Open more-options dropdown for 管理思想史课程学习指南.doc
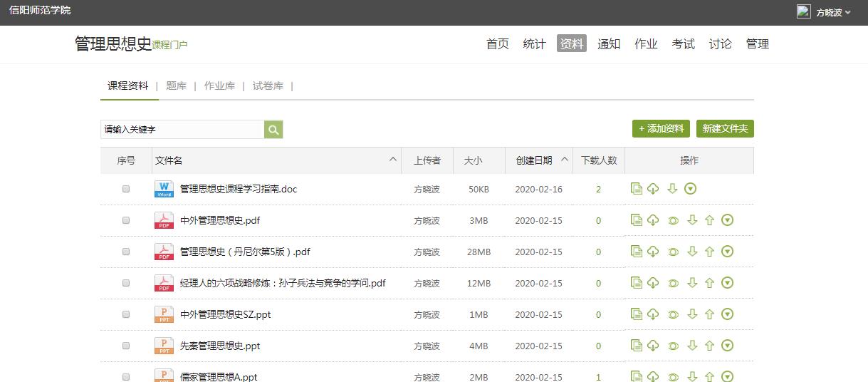 (690, 189)
